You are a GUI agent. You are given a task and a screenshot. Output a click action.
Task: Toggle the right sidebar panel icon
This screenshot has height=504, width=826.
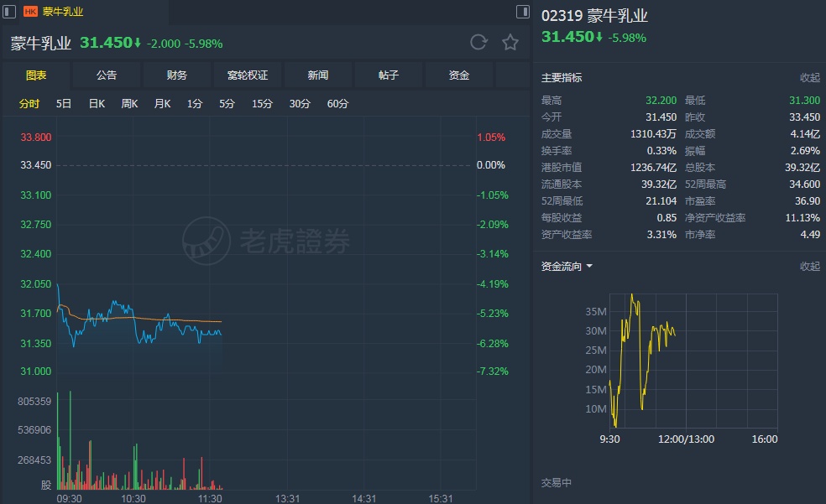pos(522,12)
